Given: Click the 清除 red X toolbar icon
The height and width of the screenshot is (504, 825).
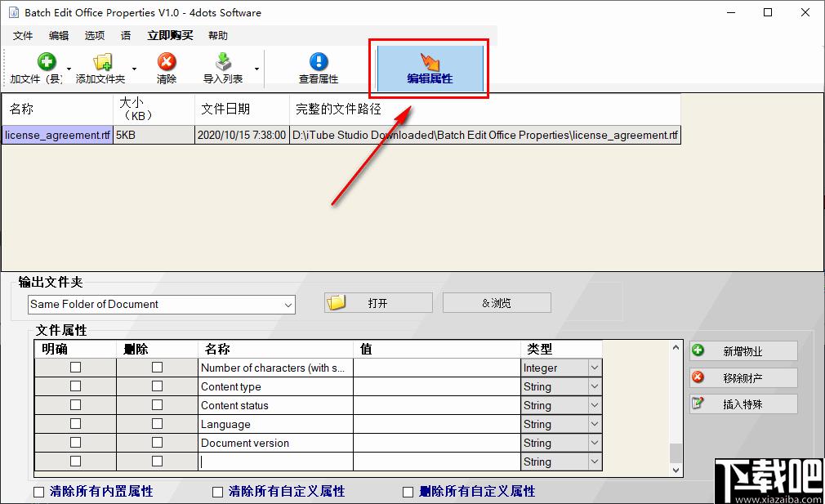Looking at the screenshot, I should tap(167, 61).
